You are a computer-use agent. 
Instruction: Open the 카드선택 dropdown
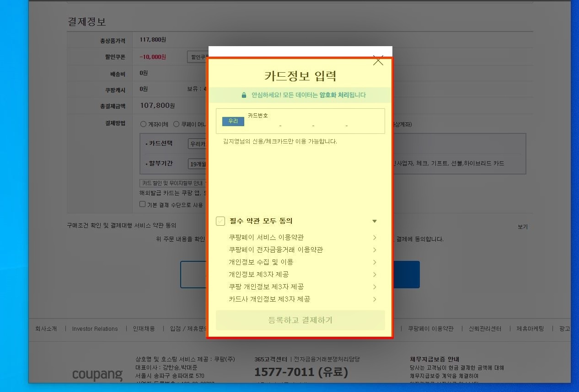tap(198, 143)
